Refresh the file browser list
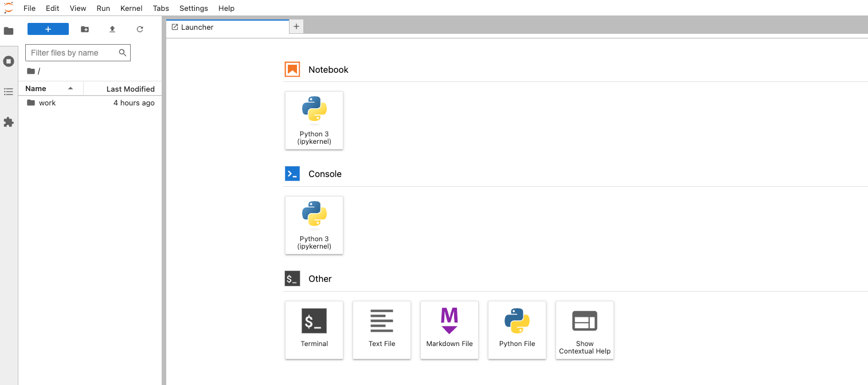 click(140, 29)
